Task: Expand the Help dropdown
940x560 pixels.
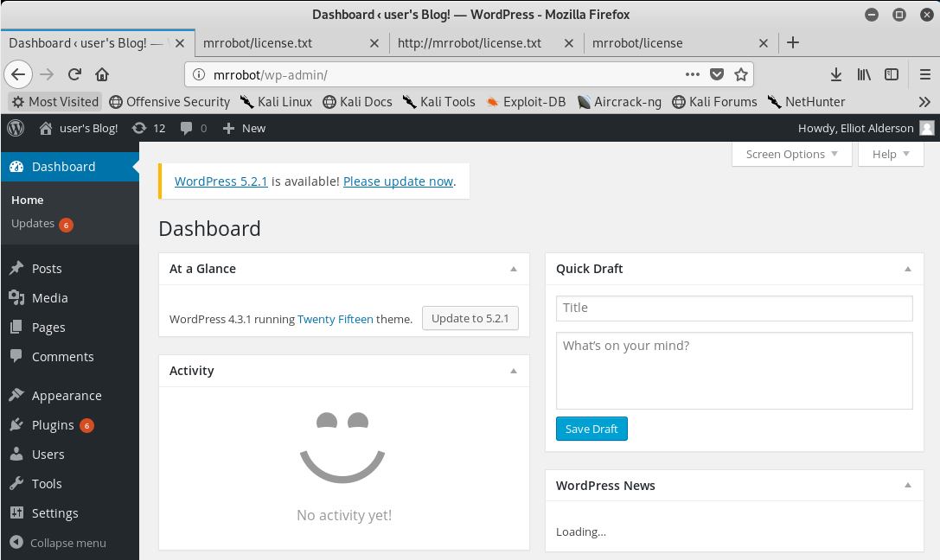Action: click(x=891, y=154)
